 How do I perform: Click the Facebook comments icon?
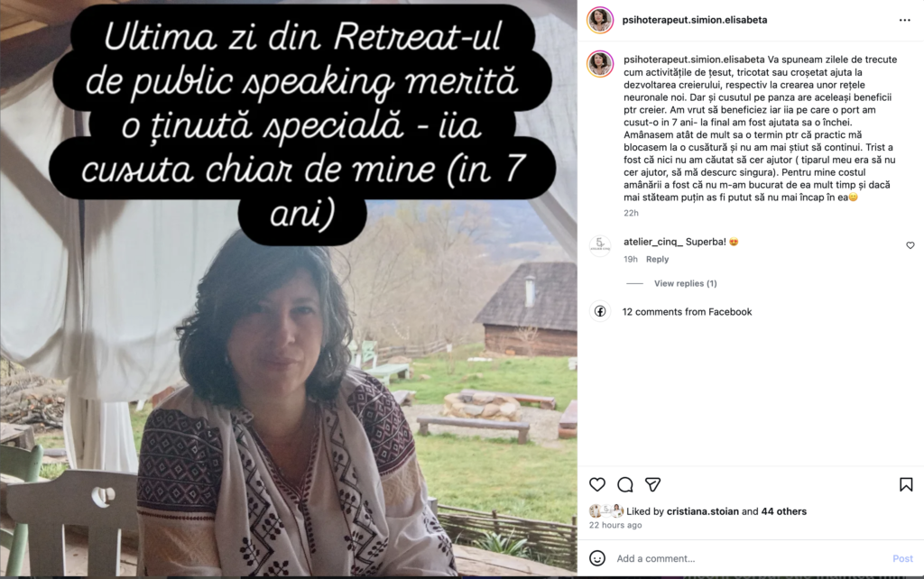point(600,311)
